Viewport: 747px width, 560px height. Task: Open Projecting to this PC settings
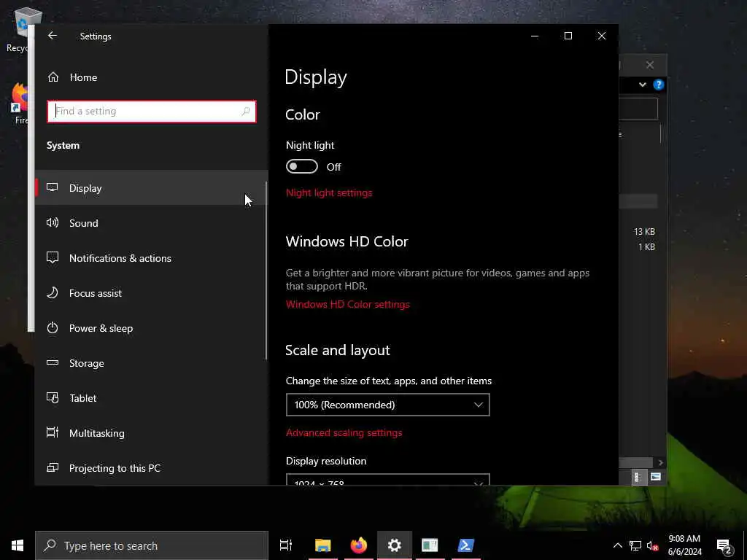point(152,468)
